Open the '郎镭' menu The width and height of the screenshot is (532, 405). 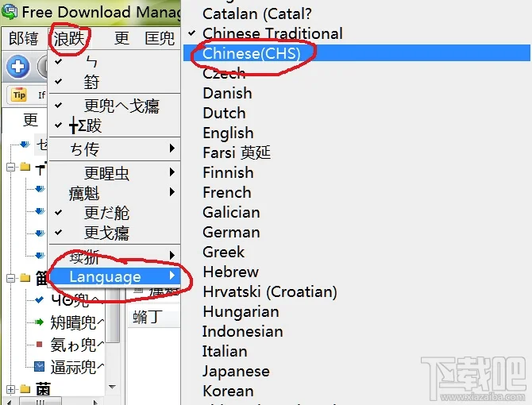[23, 38]
